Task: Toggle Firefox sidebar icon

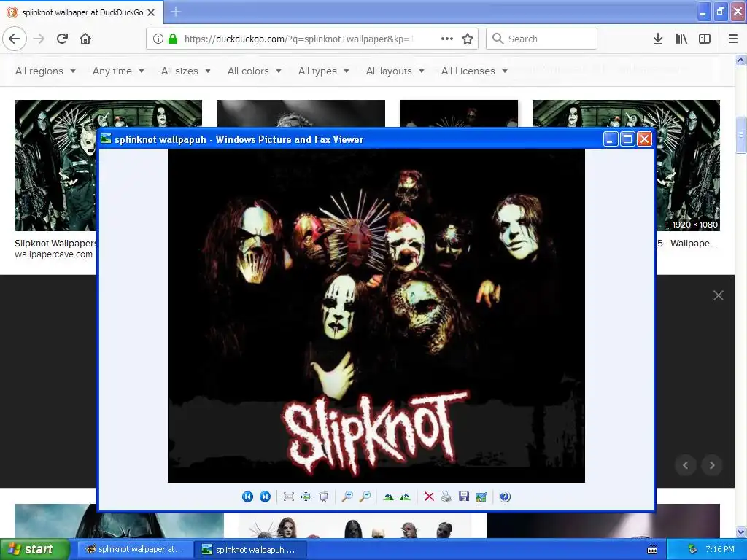Action: [705, 39]
